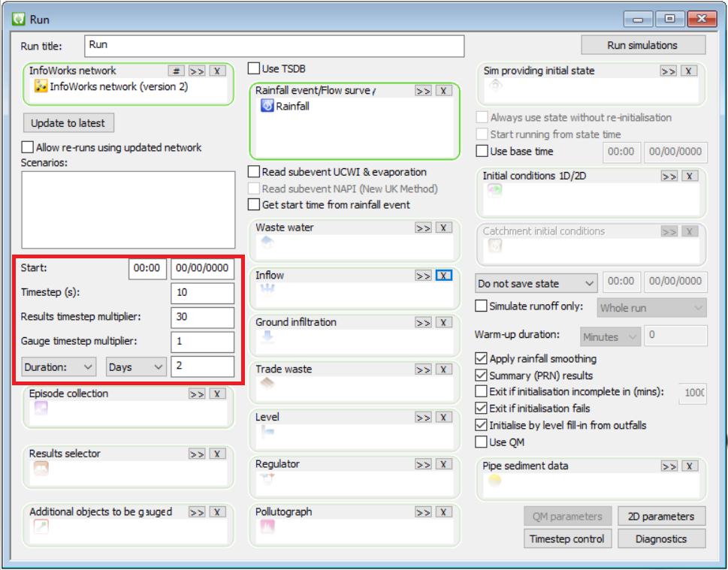
Task: Click the Run simulations button
Action: tap(642, 45)
